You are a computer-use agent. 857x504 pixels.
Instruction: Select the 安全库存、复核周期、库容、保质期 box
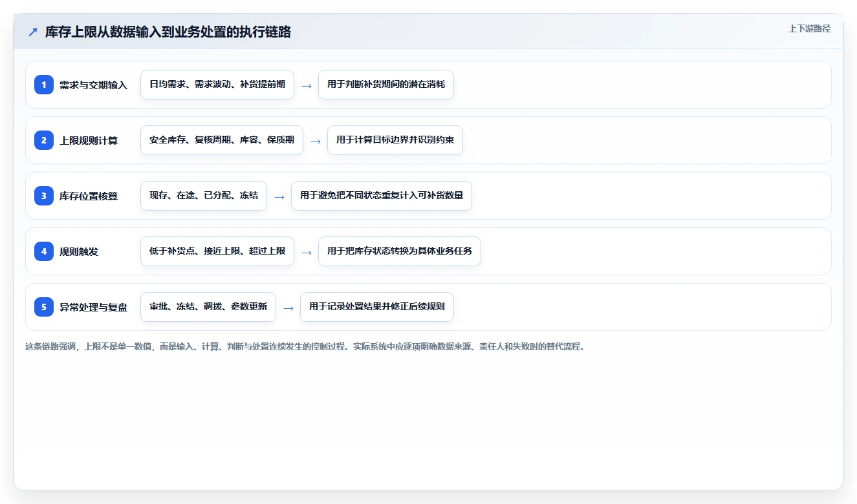[x=222, y=140]
